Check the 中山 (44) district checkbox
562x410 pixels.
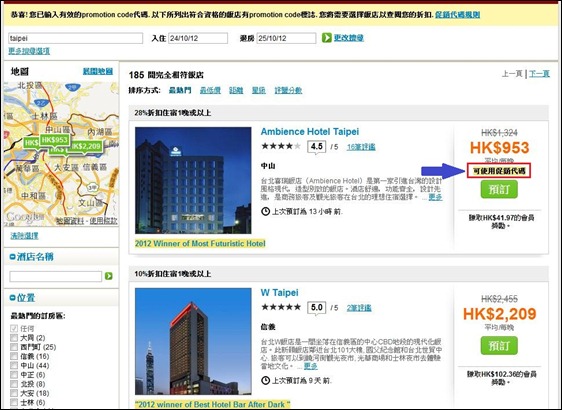(x=14, y=366)
